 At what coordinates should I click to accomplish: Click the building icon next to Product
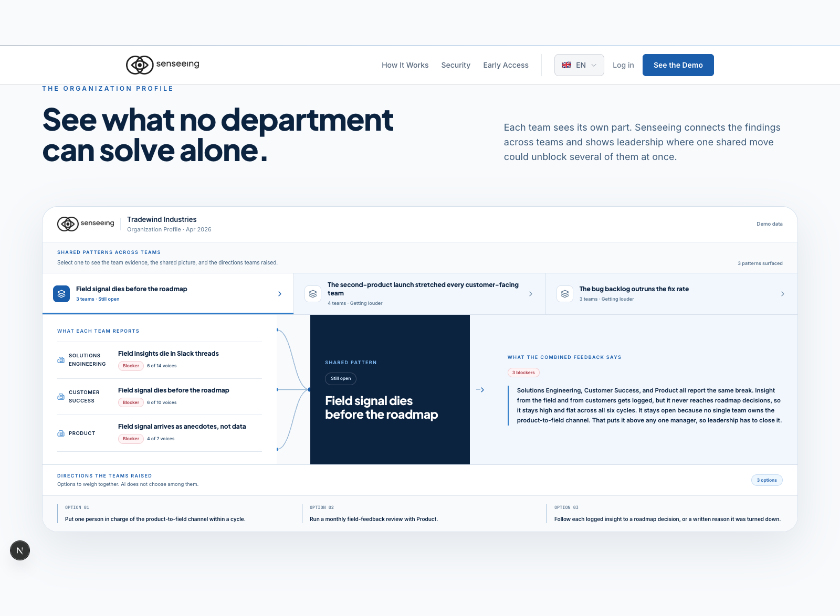pyautogui.click(x=61, y=433)
